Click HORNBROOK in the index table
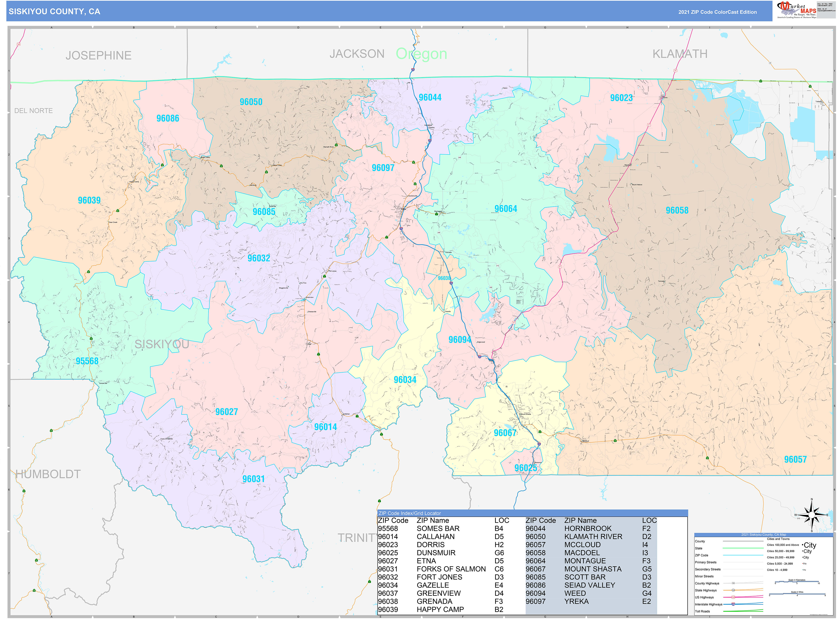Viewport: 840px width, 619px height. 588,528
